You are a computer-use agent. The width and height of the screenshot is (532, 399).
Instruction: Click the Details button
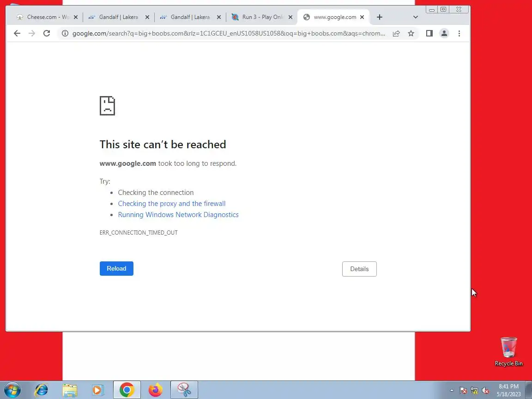[x=359, y=269]
